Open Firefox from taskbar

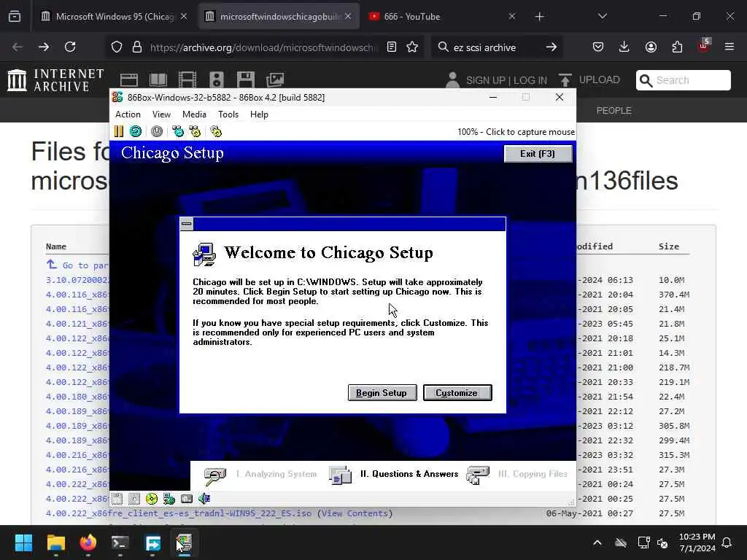[x=88, y=542]
